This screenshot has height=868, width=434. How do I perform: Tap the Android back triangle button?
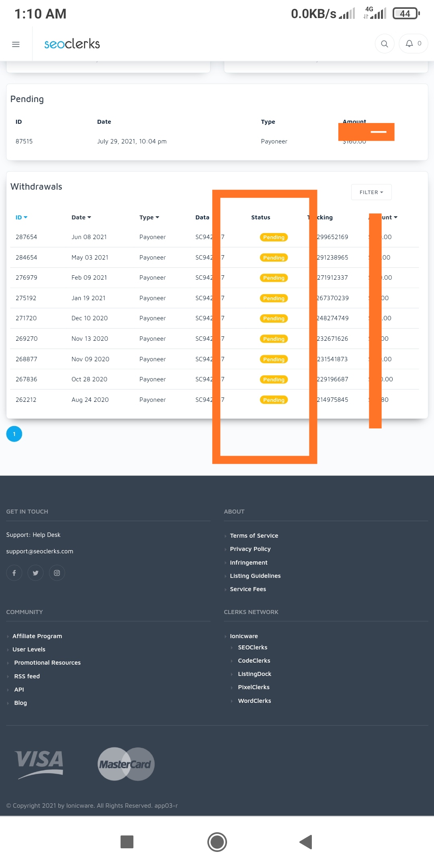click(x=306, y=842)
